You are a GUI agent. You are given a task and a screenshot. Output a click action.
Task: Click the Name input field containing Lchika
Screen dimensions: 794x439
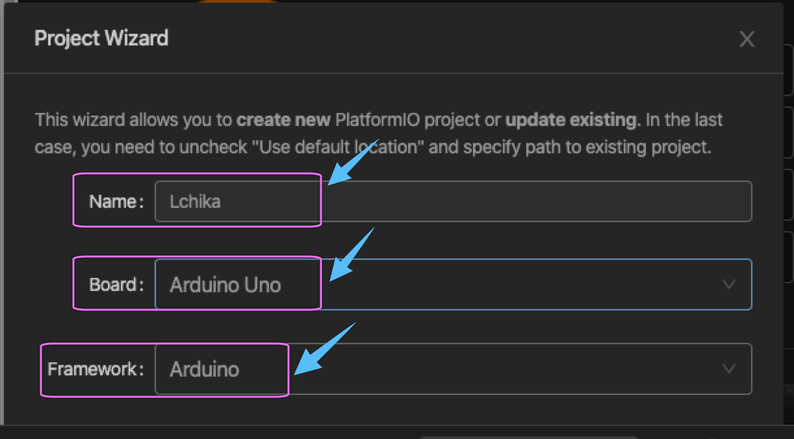tap(452, 201)
